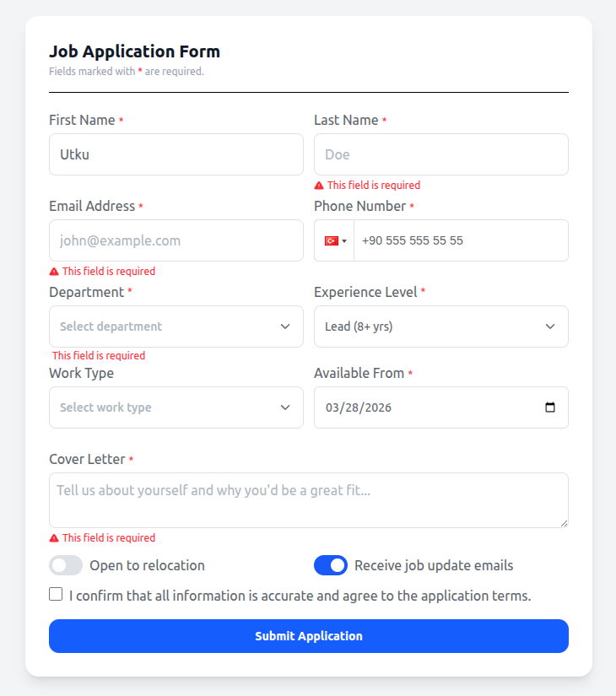This screenshot has width=616, height=696.
Task: Disable the Receive job update emails toggle
Action: click(x=331, y=565)
